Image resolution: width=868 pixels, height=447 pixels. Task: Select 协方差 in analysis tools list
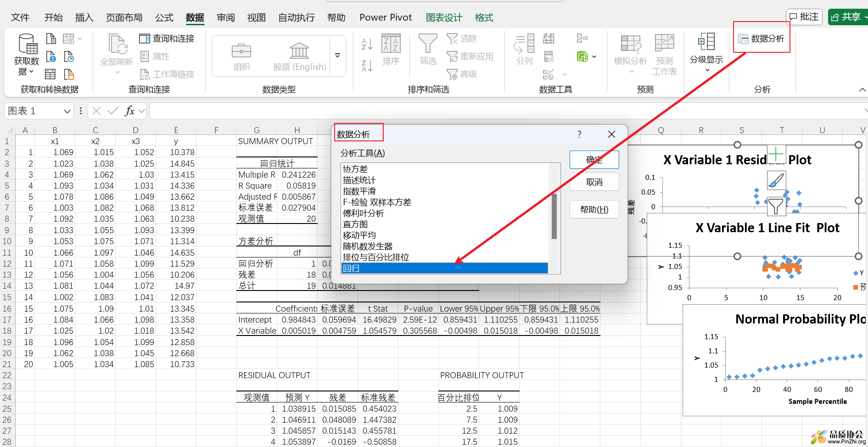click(x=444, y=169)
